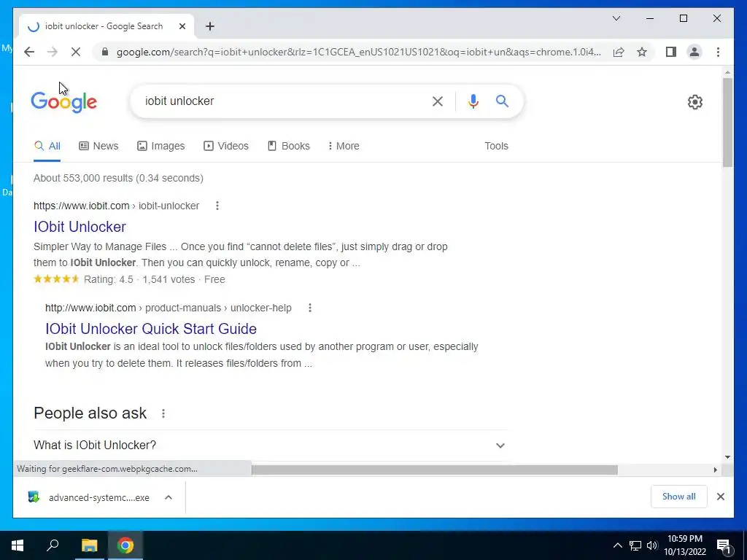Switch to Videos results tab
Image resolution: width=747 pixels, height=560 pixels.
(x=226, y=146)
